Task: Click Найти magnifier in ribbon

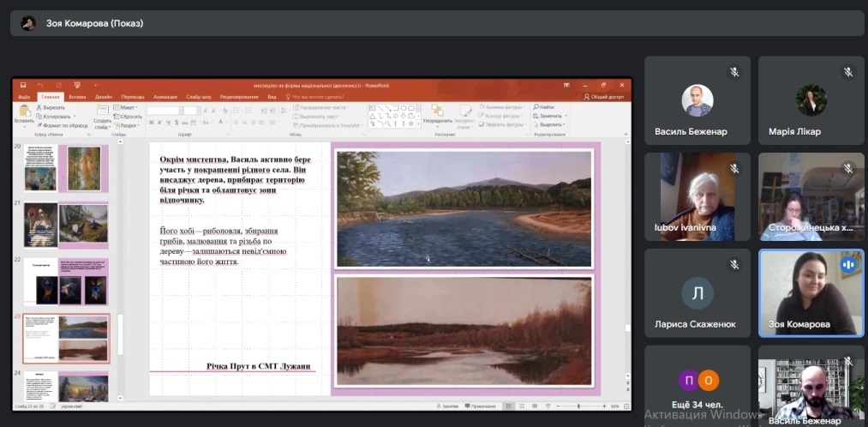Action: click(x=543, y=107)
